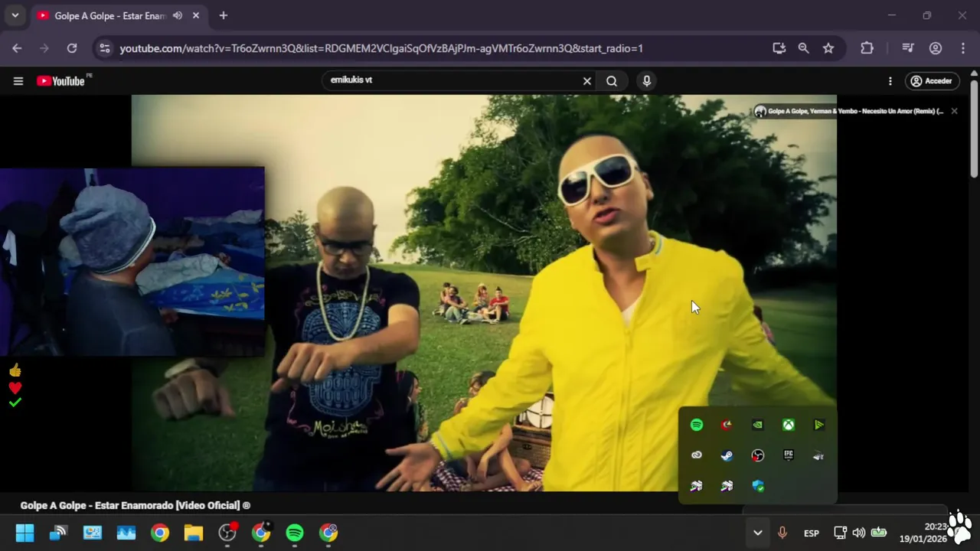Open the clock showing 19/01/2026

click(x=923, y=533)
